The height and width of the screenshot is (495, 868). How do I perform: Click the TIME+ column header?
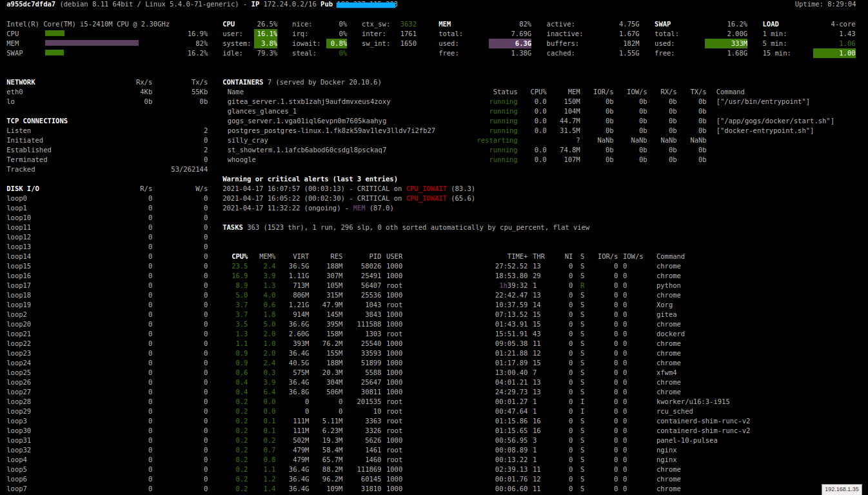517,256
